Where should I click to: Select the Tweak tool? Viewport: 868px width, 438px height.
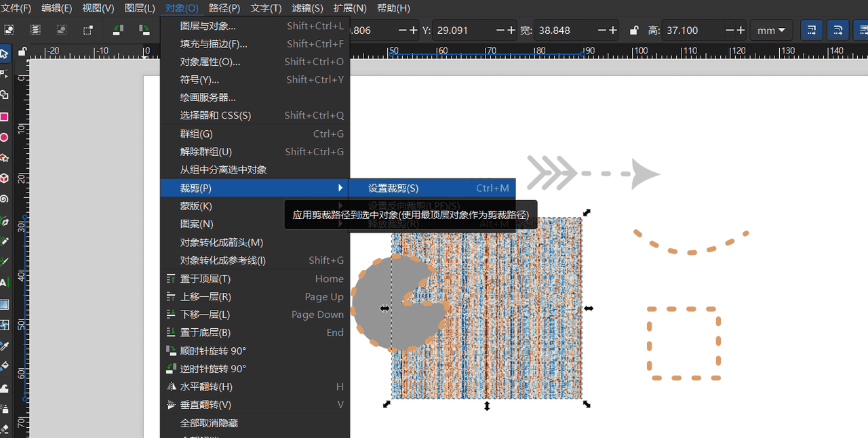click(4, 387)
